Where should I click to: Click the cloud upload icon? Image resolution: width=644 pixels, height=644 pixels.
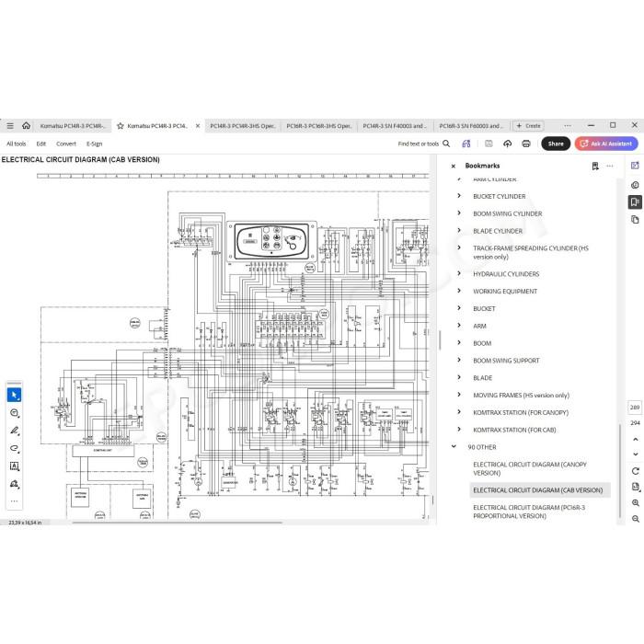(508, 144)
